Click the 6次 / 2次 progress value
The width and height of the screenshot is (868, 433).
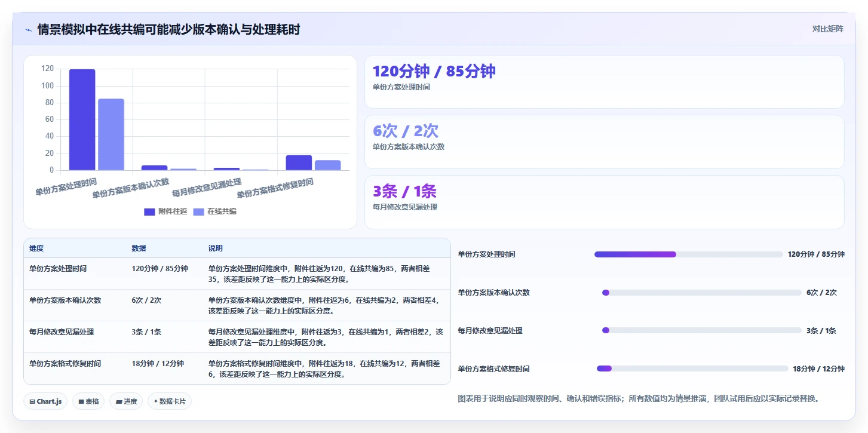[821, 293]
